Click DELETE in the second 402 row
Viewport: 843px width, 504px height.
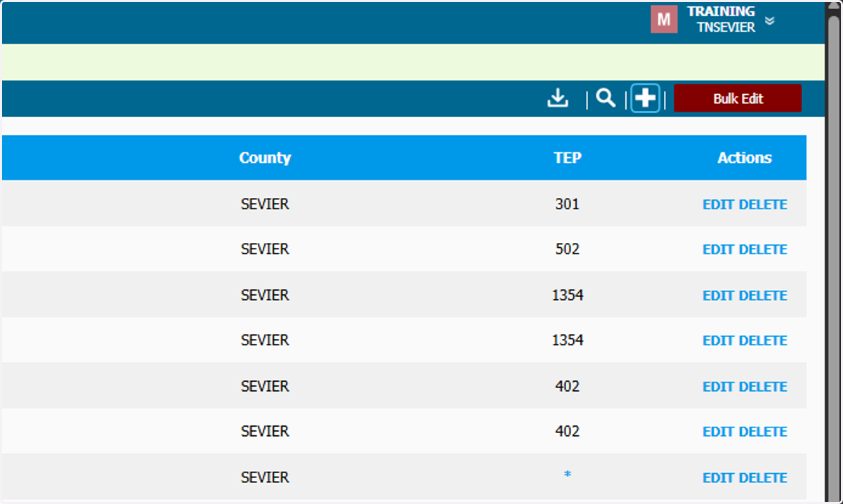click(763, 432)
